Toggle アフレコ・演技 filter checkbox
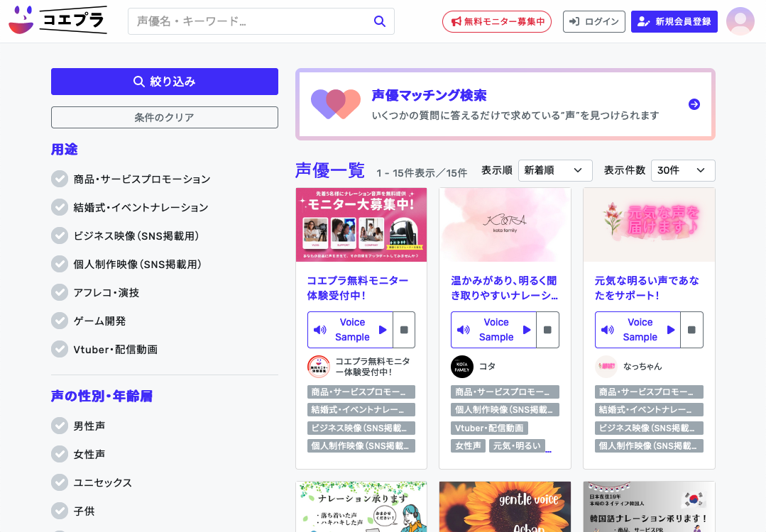This screenshot has height=532, width=766. (60, 292)
